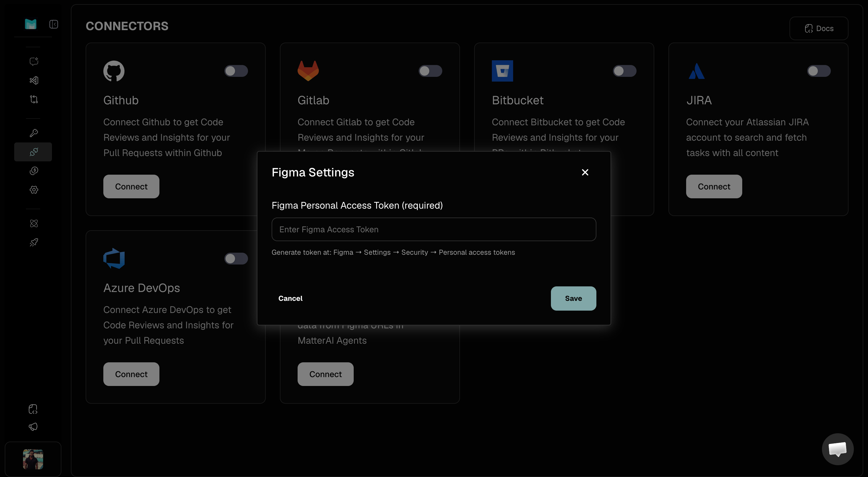Toggle the Azure DevOps connector switch
Screen dimensions: 868x477
(236, 258)
